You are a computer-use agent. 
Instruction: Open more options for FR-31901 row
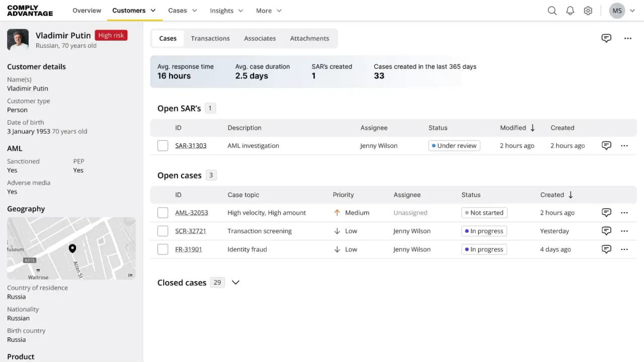pyautogui.click(x=624, y=249)
